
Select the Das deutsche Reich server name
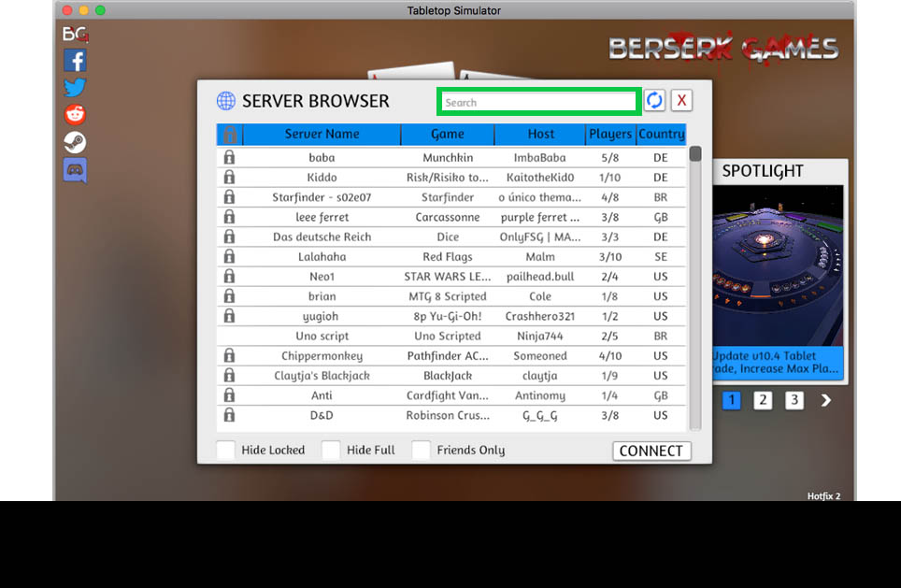click(x=322, y=237)
